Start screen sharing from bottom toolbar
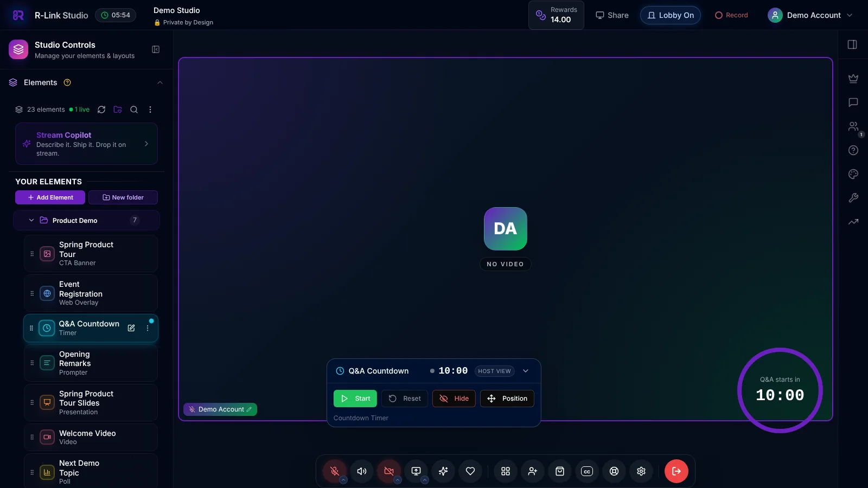The image size is (868, 488). (x=416, y=471)
